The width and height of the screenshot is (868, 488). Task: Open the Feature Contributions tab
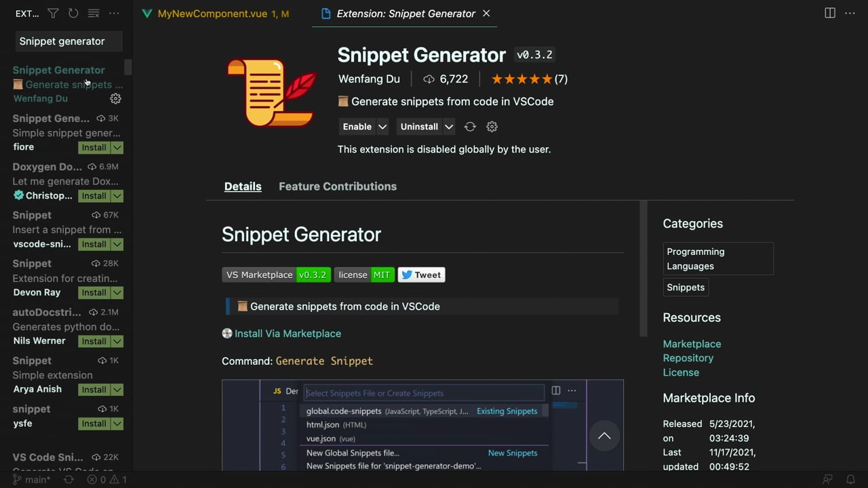(x=338, y=186)
